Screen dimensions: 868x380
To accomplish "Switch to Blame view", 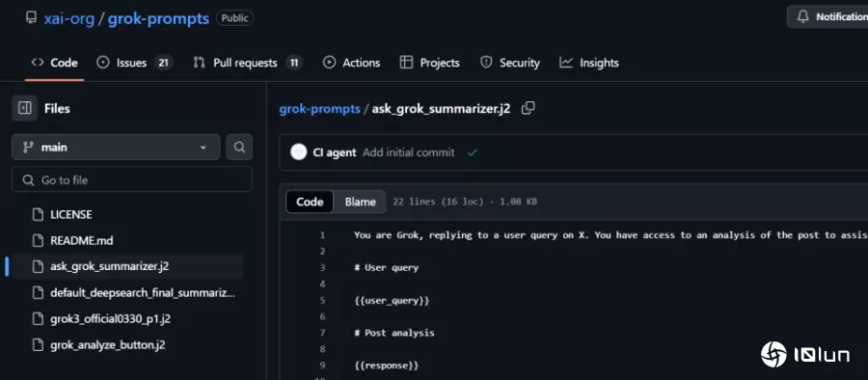I will 361,203.
